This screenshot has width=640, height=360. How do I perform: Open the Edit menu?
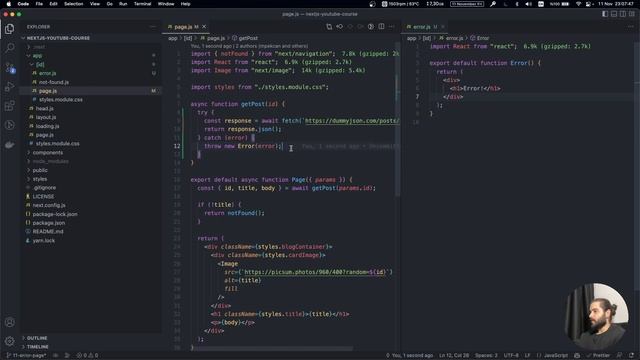[53, 4]
